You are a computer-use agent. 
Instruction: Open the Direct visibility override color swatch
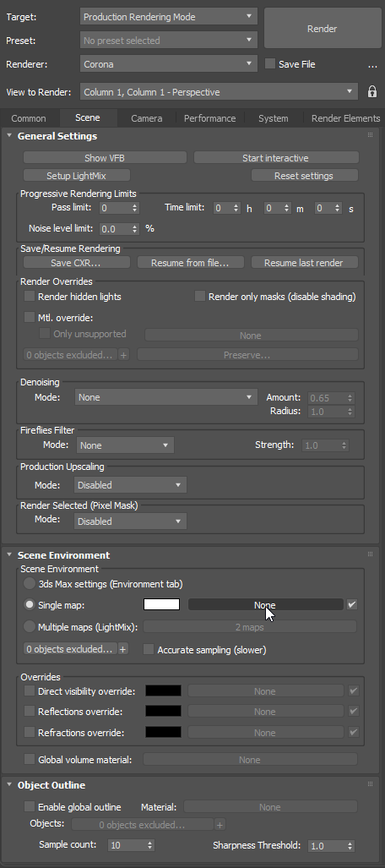click(x=163, y=691)
